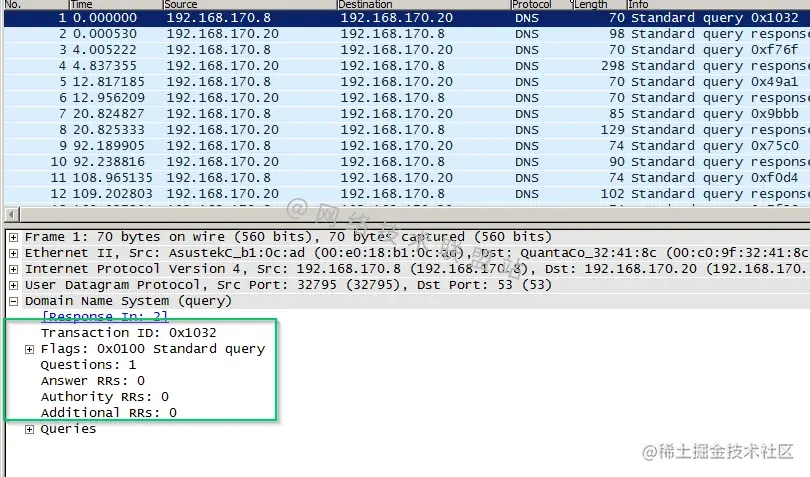Collapse Domain Name System node

pyautogui.click(x=14, y=301)
